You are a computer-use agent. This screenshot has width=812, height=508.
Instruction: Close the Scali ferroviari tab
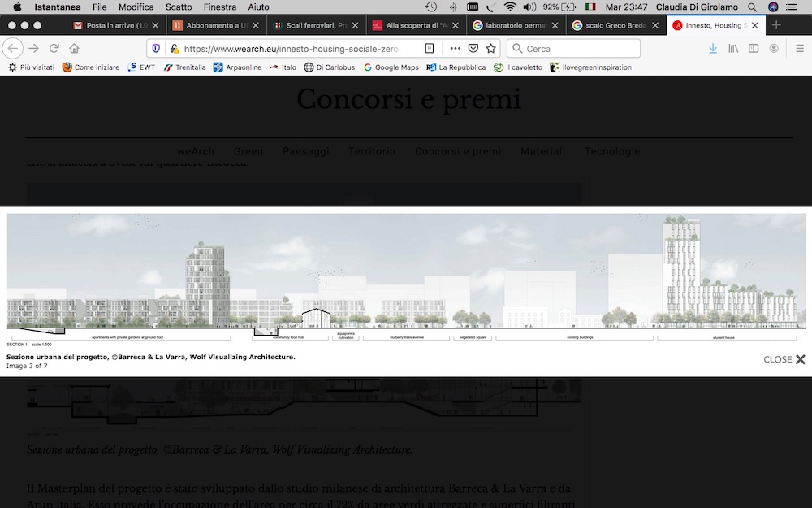(356, 25)
